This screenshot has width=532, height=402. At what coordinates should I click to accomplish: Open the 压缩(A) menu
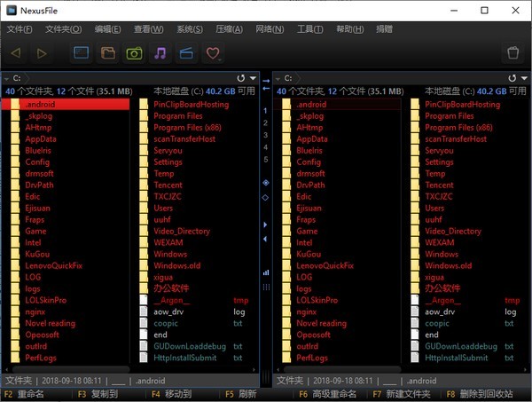tap(229, 29)
